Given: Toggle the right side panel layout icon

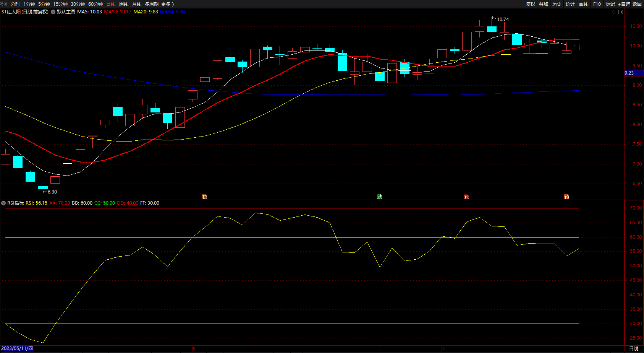Looking at the screenshot, I should point(621,12).
